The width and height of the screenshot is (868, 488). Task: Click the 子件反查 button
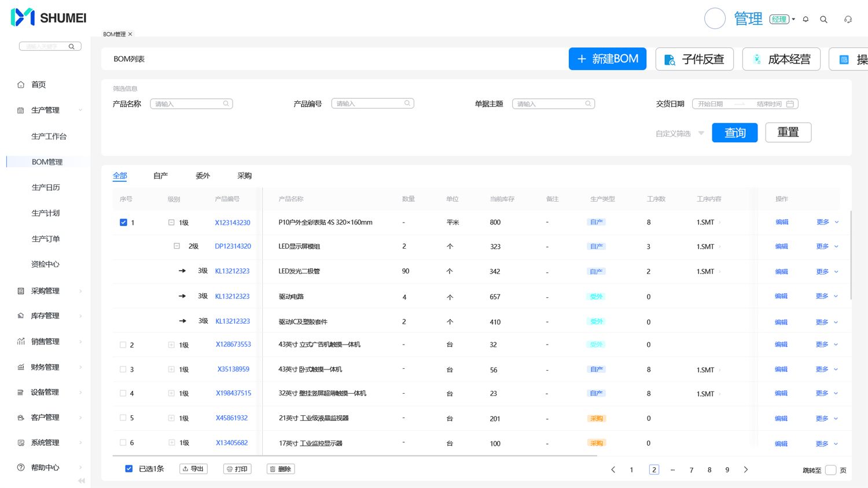[x=694, y=59]
